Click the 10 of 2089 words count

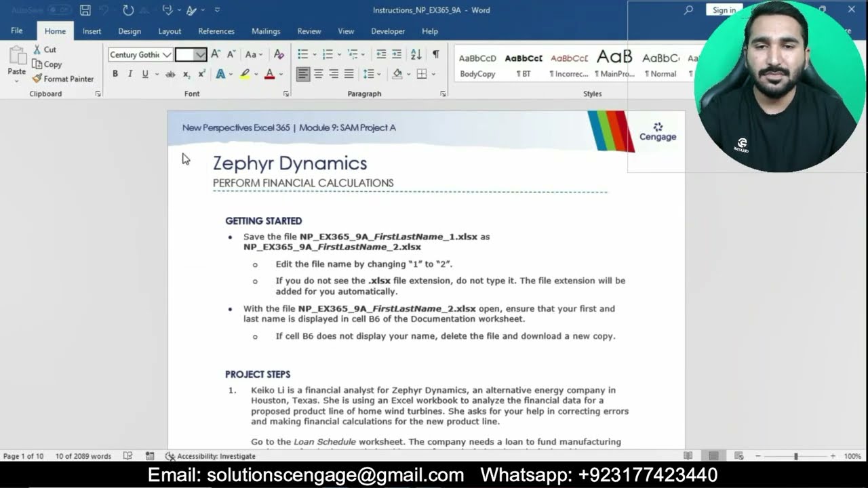point(83,456)
